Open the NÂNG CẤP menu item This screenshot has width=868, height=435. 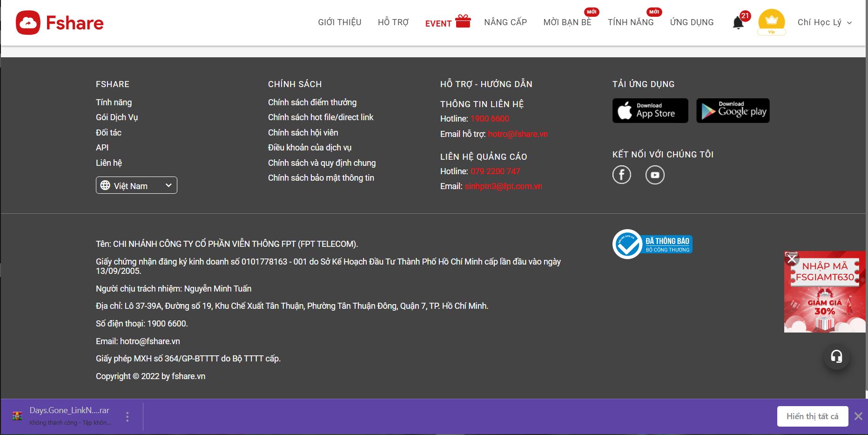[505, 22]
